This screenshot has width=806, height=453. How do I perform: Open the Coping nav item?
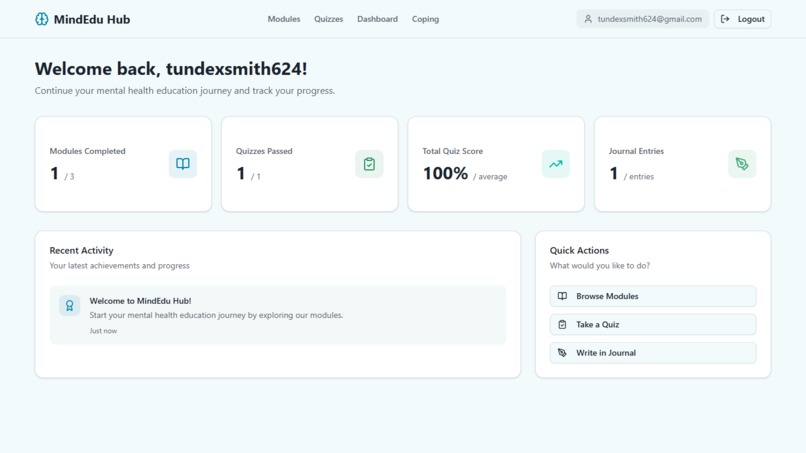point(425,19)
